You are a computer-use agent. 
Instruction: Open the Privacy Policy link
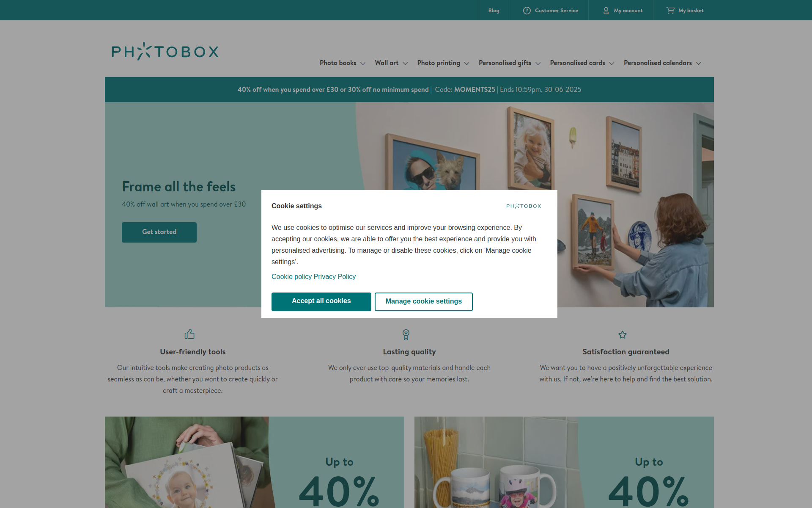[x=335, y=276]
